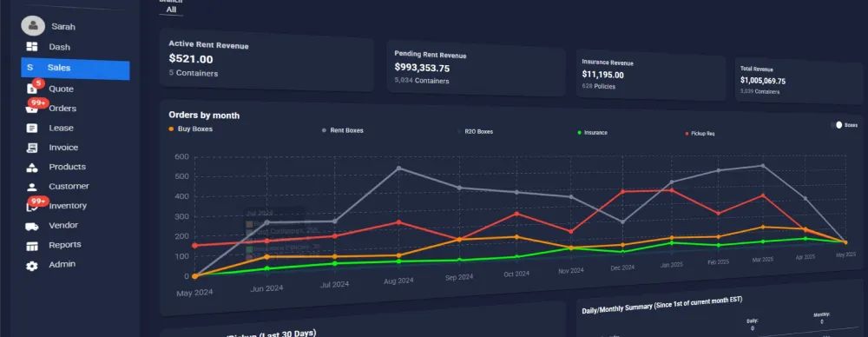Click the 5,034 Containers text
This screenshot has height=337, width=868.
422,81
